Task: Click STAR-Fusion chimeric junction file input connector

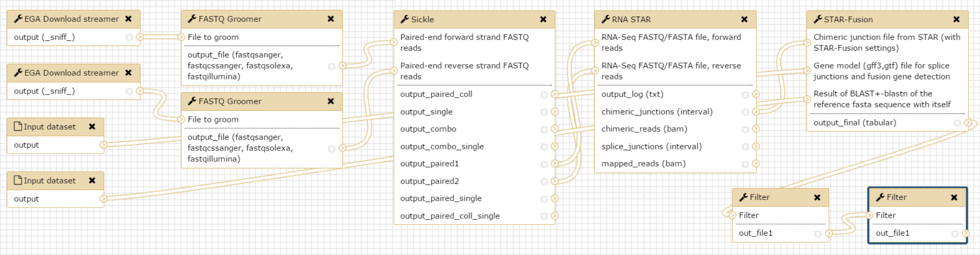Action: click(807, 43)
